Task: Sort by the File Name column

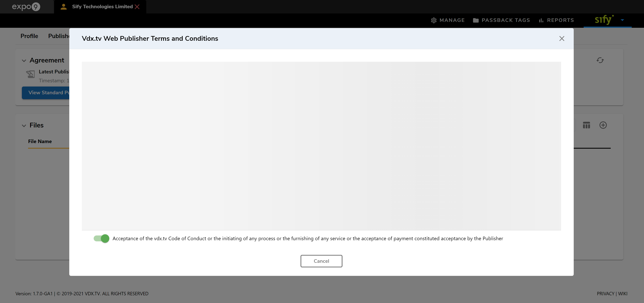Action: [x=40, y=141]
